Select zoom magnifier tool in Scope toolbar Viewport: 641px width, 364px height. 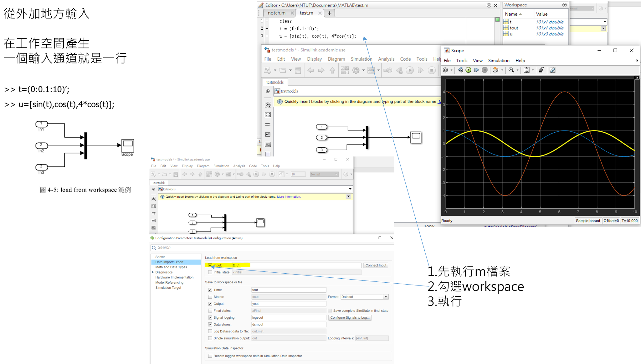[x=511, y=70]
